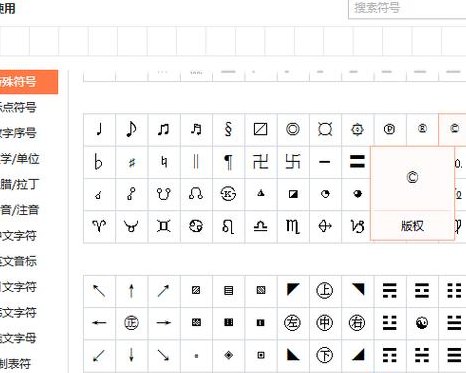Pick the lower-left diagonal arrow ↙
Viewport: 466px width, 373px height.
(99, 355)
